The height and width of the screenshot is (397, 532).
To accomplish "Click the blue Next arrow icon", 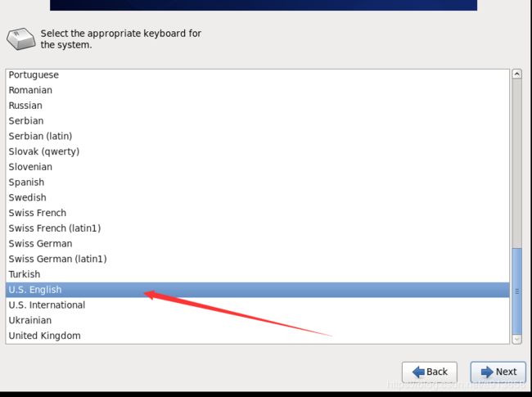I will click(x=487, y=372).
